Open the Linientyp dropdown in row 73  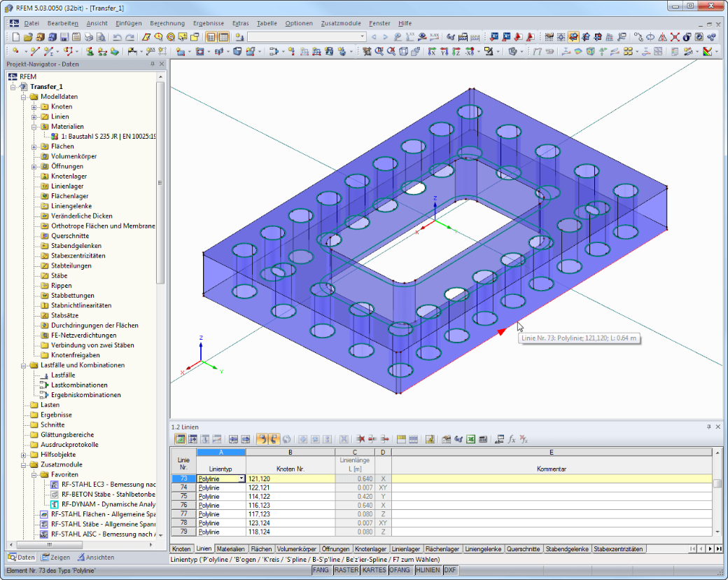(x=241, y=478)
